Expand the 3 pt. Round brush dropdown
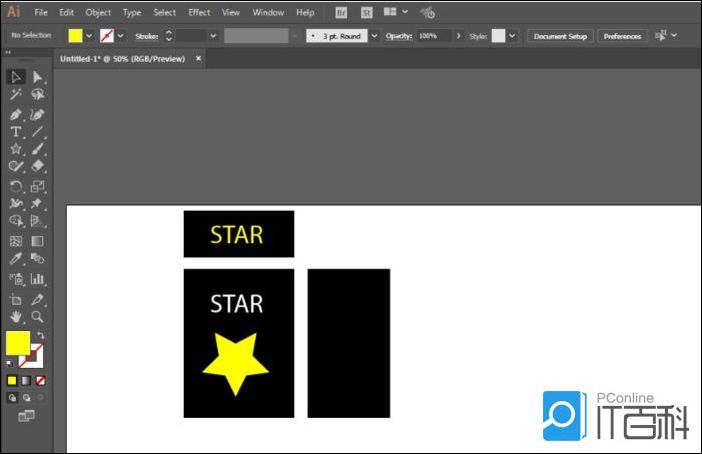The image size is (702, 454). pyautogui.click(x=374, y=36)
